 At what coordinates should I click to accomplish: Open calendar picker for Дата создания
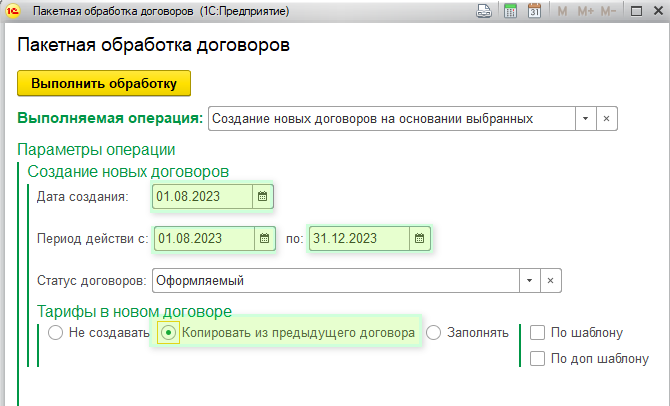tap(262, 196)
